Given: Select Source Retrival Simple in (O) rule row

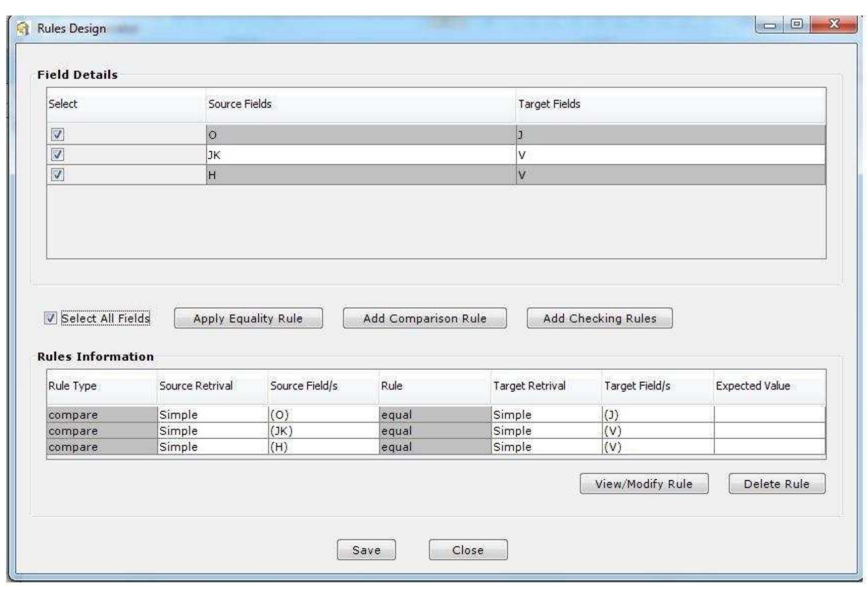Looking at the screenshot, I should (x=212, y=414).
